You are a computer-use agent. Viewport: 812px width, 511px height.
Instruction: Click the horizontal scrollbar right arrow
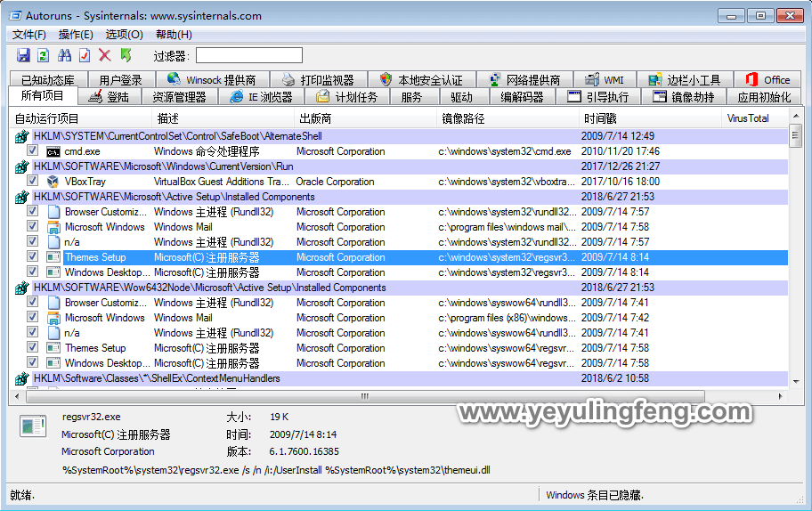coord(781,396)
